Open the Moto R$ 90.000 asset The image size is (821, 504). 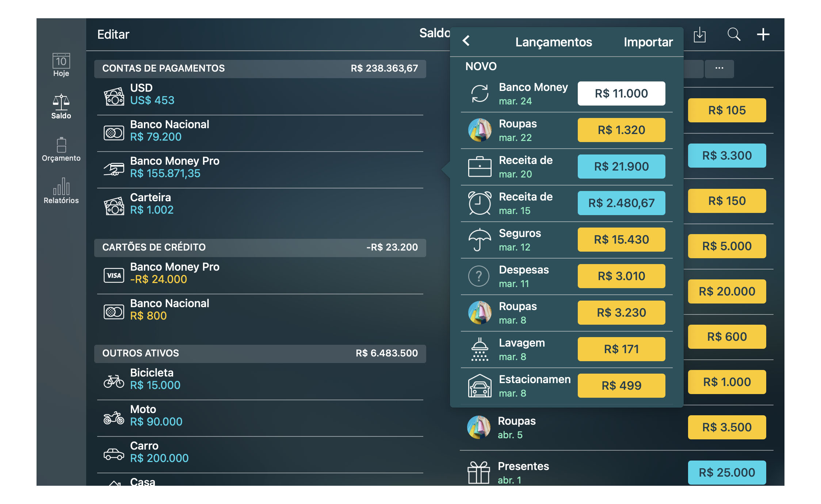pos(260,418)
